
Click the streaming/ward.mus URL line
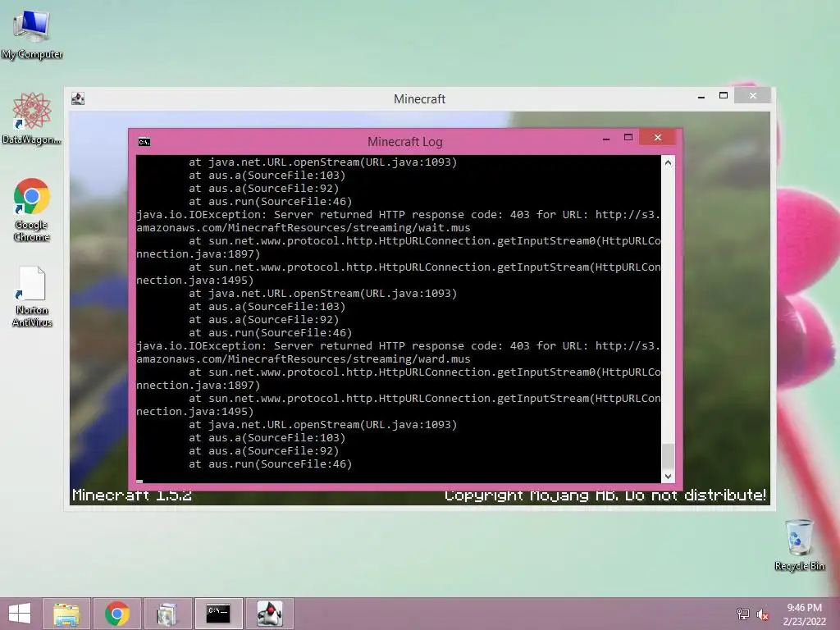coord(304,359)
